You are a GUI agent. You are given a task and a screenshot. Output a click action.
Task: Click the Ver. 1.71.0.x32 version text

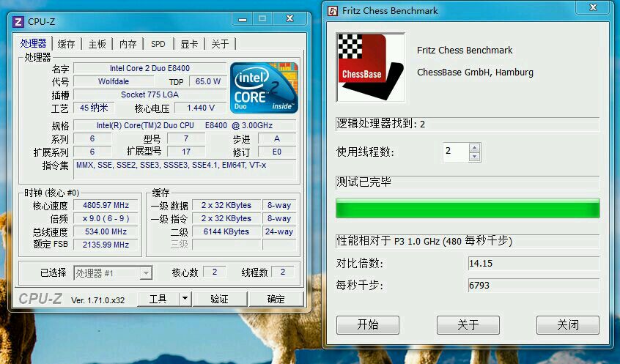coord(97,300)
